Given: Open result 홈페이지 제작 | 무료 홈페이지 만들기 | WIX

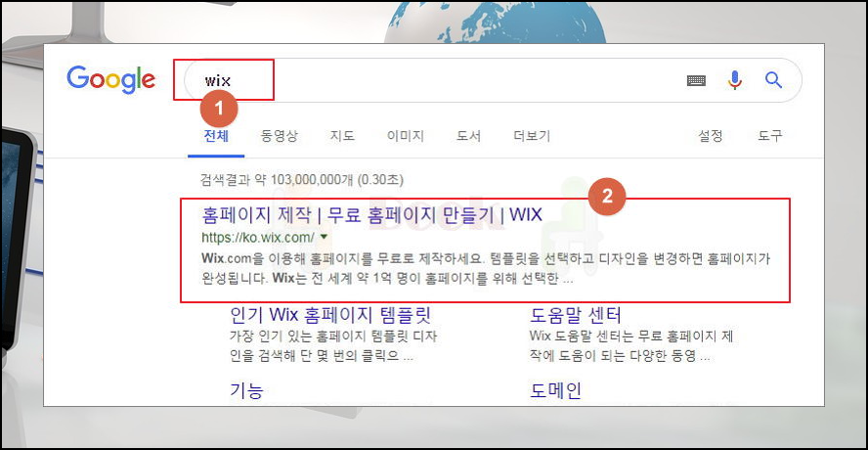Looking at the screenshot, I should point(371,214).
